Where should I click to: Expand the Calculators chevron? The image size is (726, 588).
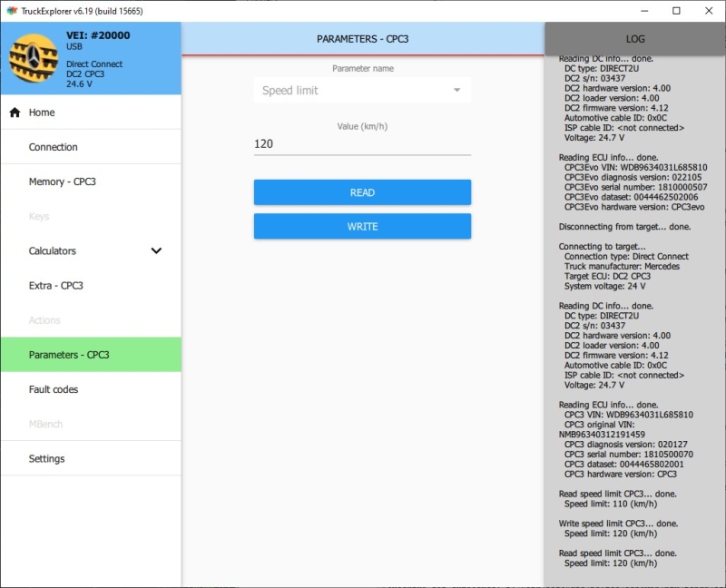156,250
